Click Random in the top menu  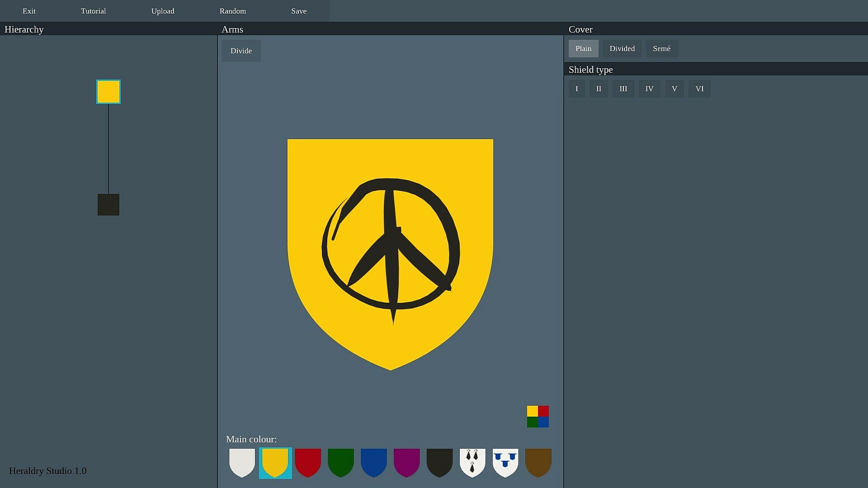(x=233, y=11)
